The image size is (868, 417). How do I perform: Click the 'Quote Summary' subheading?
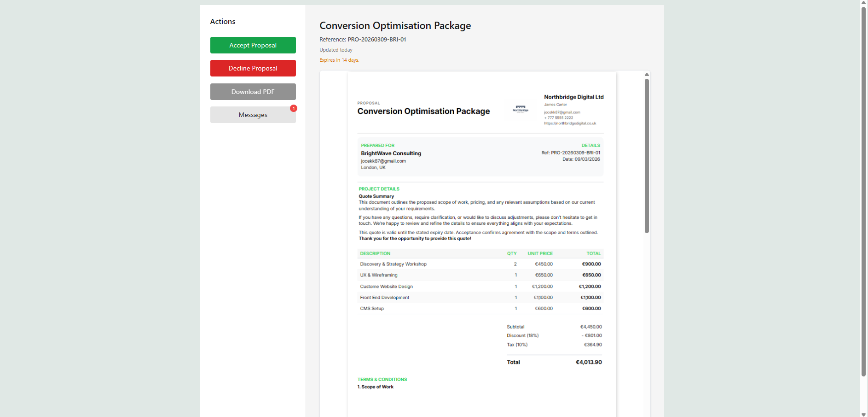point(376,196)
